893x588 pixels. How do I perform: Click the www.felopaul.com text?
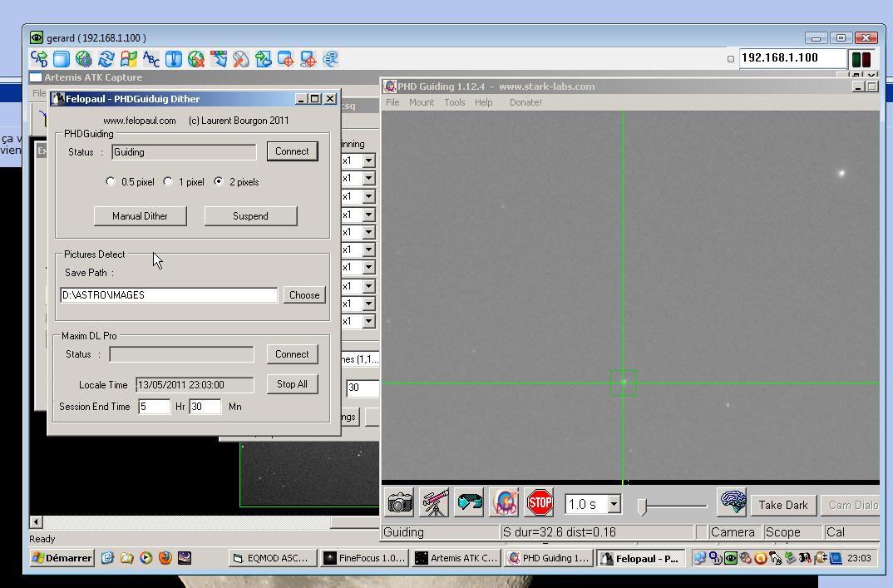pos(140,121)
